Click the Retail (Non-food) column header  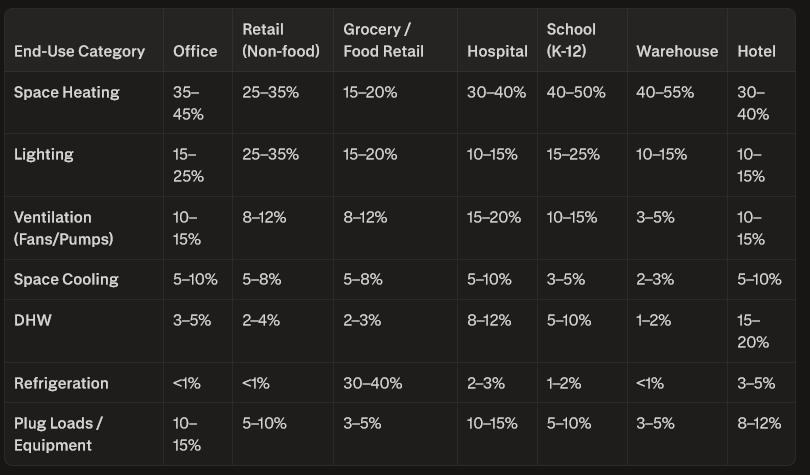(x=275, y=40)
